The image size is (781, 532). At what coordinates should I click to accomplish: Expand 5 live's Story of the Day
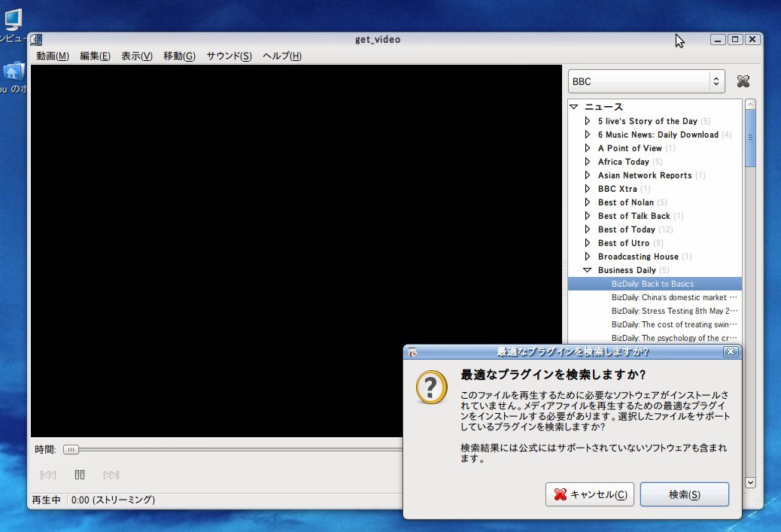click(588, 120)
